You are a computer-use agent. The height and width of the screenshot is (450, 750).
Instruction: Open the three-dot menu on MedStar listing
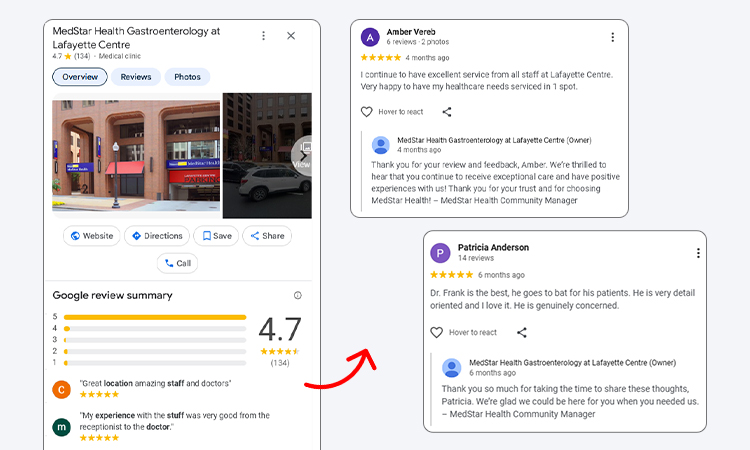(263, 36)
